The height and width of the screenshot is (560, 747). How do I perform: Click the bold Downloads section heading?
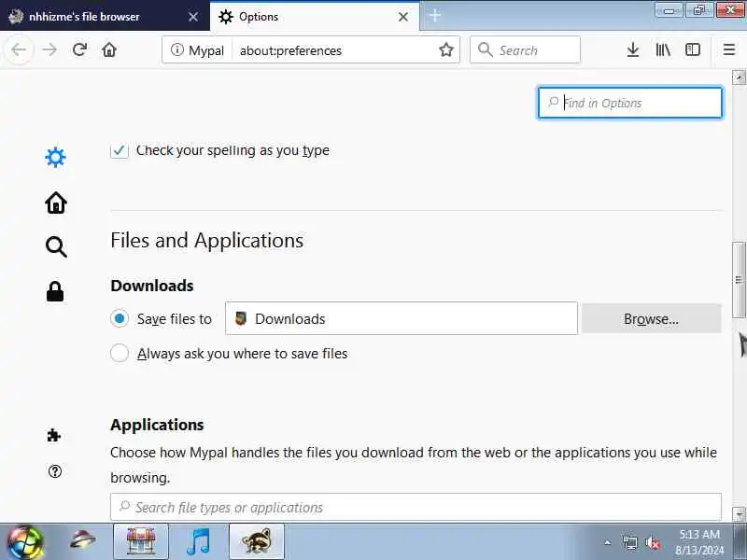click(x=152, y=286)
